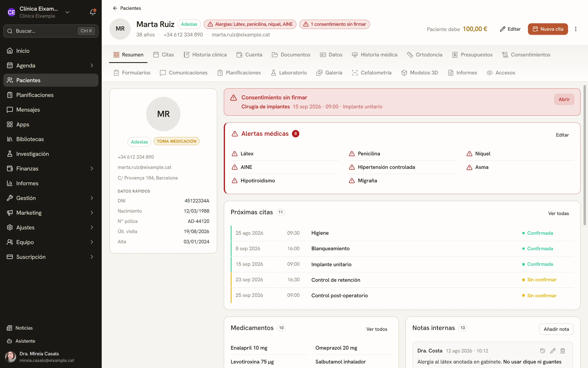This screenshot has height=368, width=588.
Task: Click the Nueva cita button
Action: [548, 29]
